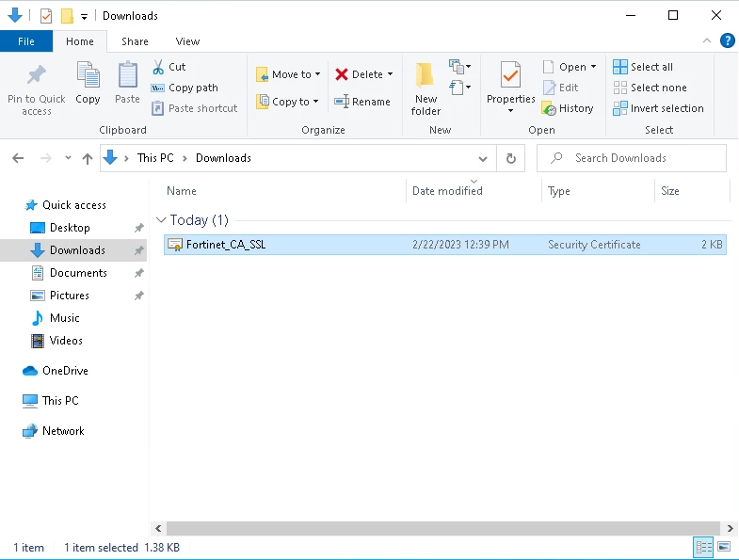
Task: Go up one folder level
Action: click(88, 158)
